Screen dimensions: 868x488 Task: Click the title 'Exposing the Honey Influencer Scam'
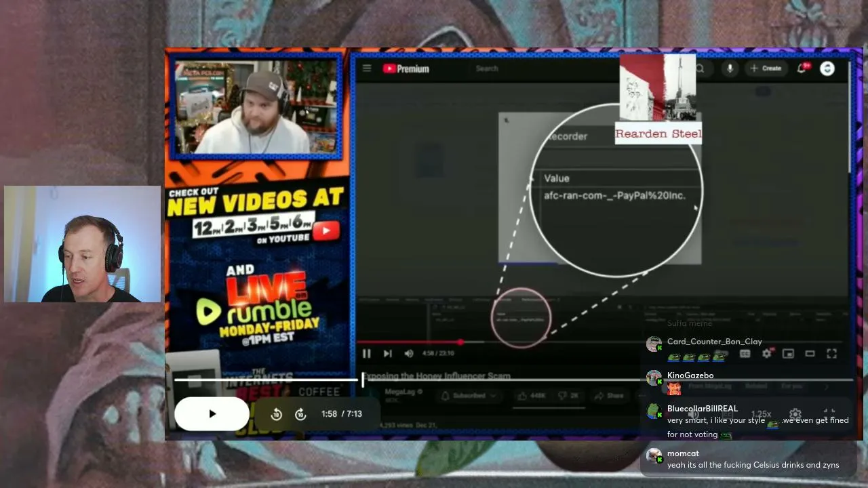(437, 376)
